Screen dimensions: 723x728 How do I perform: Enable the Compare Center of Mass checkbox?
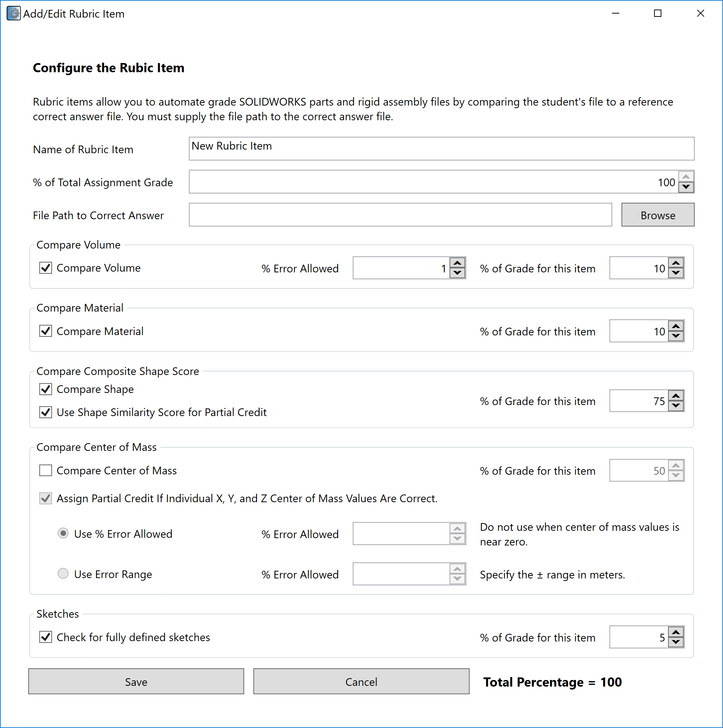45,470
